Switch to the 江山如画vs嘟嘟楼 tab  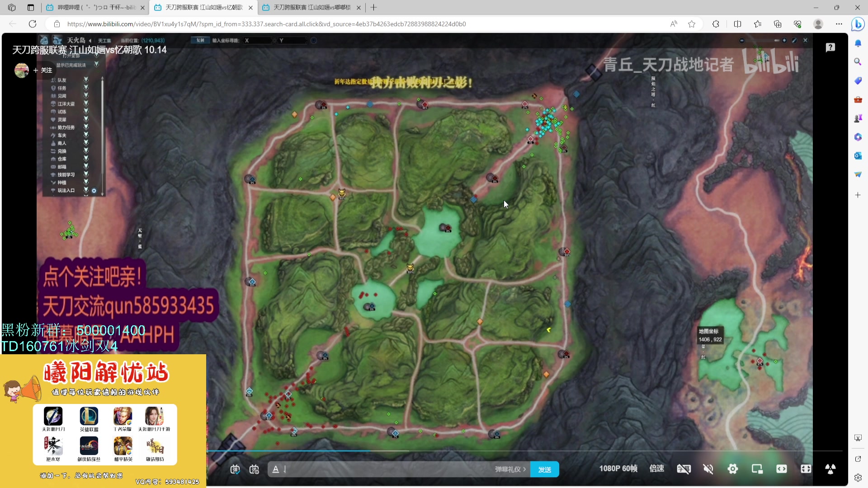pos(311,7)
